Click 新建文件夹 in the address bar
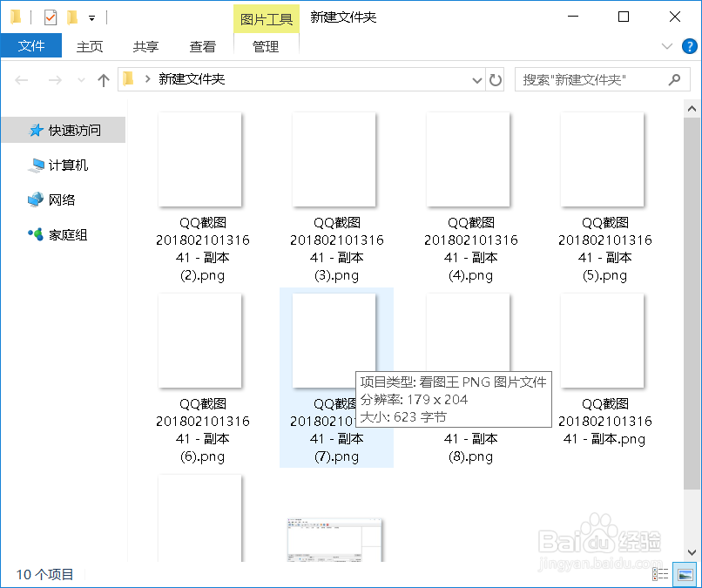This screenshot has width=702, height=588. coord(192,79)
